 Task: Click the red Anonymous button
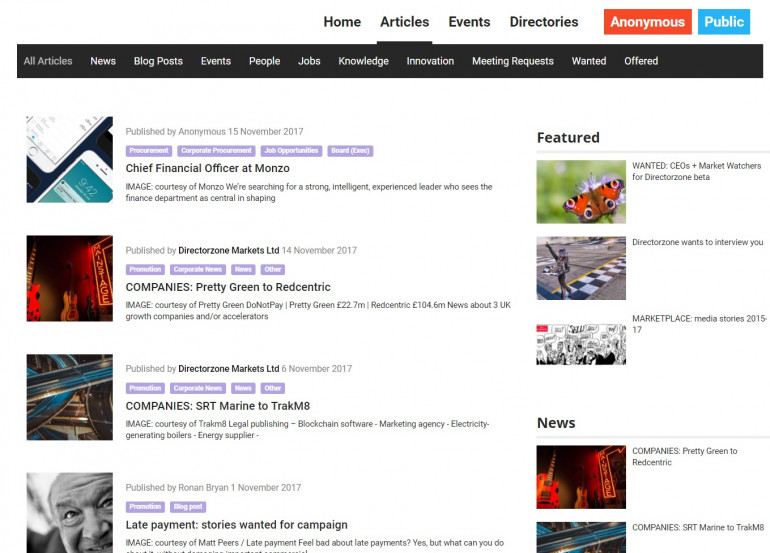(x=647, y=22)
